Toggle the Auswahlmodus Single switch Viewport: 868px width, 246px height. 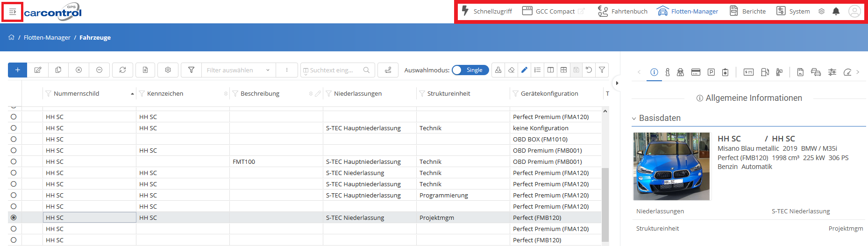470,70
